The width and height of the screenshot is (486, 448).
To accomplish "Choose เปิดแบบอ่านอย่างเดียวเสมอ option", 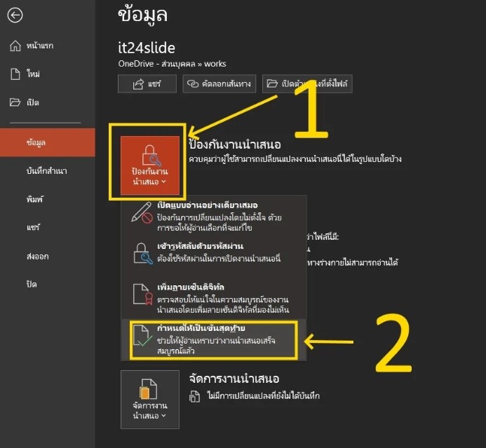I will click(x=214, y=216).
